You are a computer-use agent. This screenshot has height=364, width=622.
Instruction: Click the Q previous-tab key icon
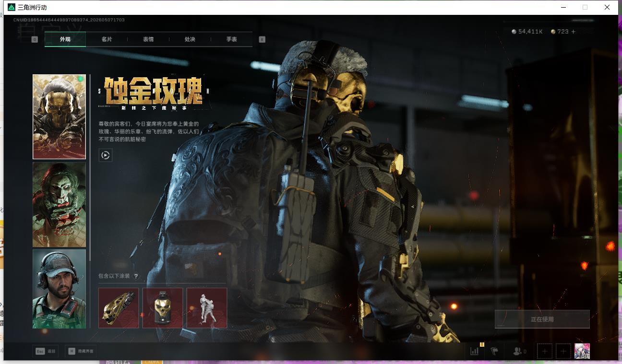[x=35, y=39]
